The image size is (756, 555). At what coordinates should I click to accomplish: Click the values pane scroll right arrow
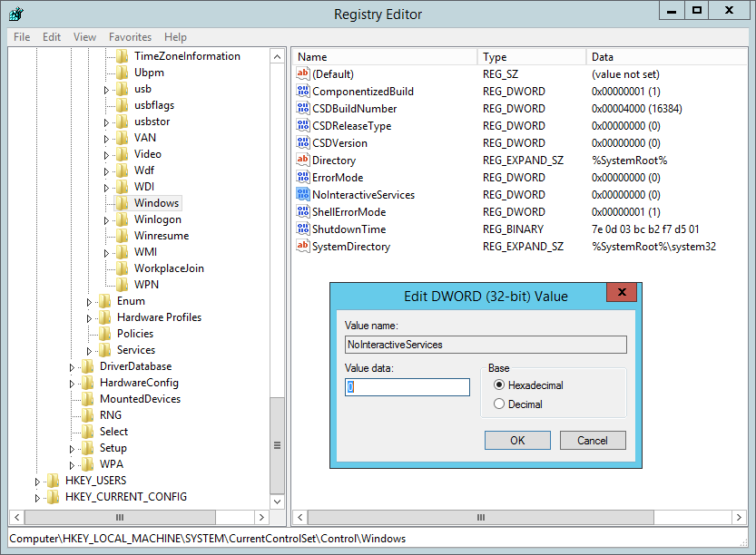click(739, 518)
